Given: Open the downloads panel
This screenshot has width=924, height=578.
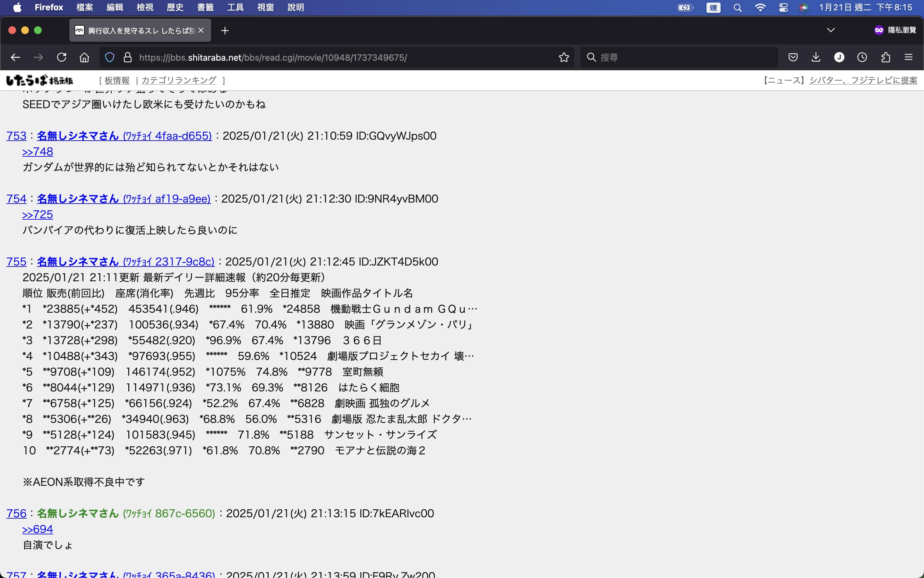Looking at the screenshot, I should 816,57.
